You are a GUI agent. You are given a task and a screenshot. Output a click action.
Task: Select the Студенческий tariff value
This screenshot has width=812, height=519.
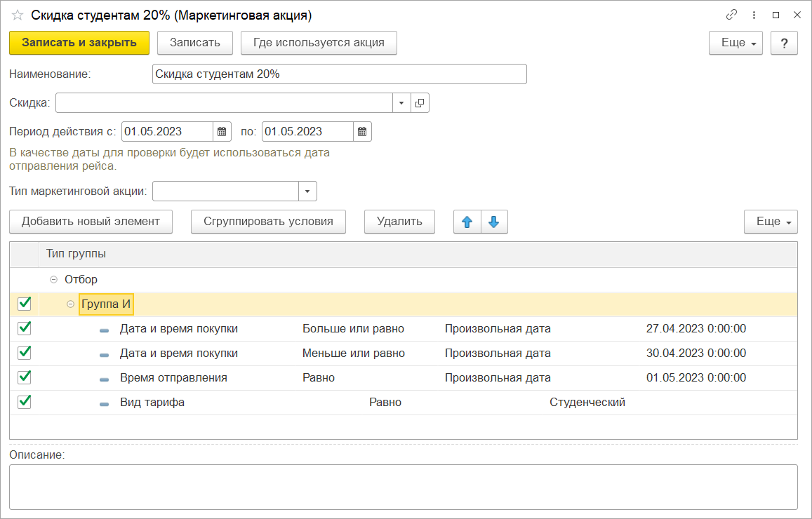587,403
